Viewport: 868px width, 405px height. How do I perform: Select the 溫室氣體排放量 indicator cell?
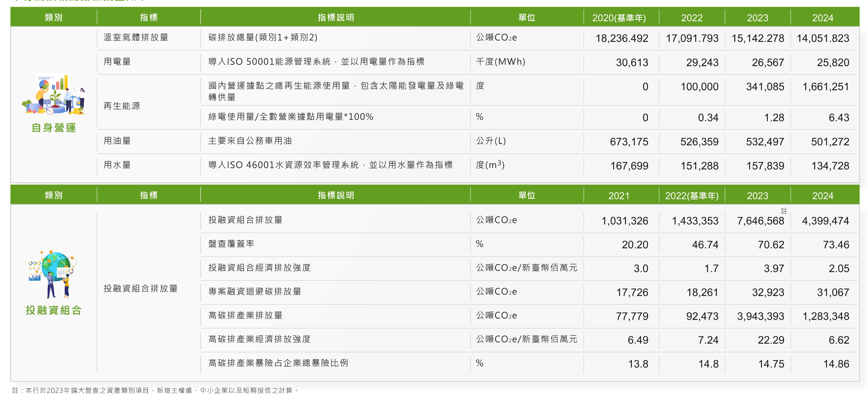[136, 37]
